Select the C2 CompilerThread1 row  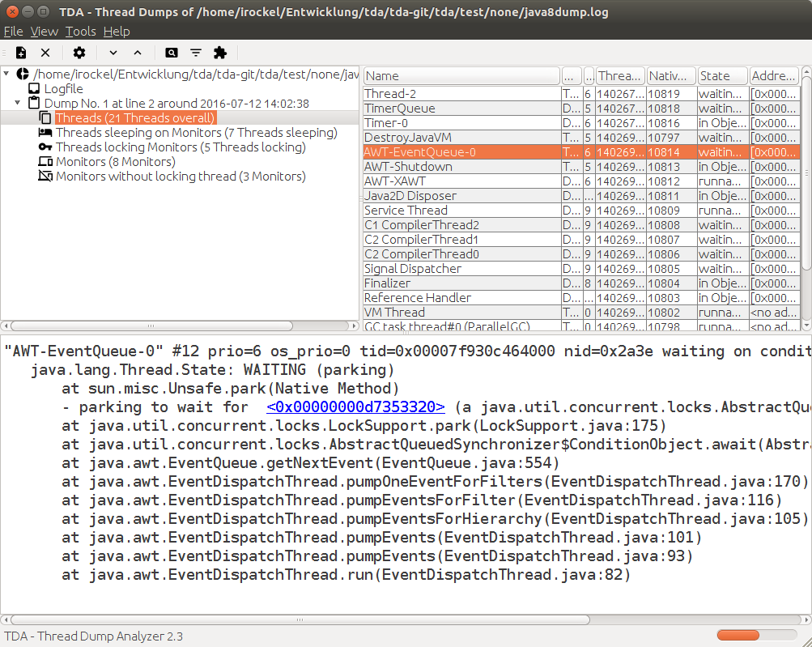581,239
